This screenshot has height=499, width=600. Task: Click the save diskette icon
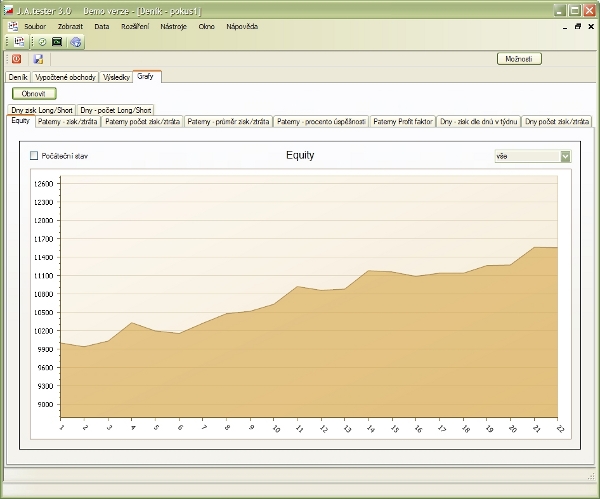point(38,60)
